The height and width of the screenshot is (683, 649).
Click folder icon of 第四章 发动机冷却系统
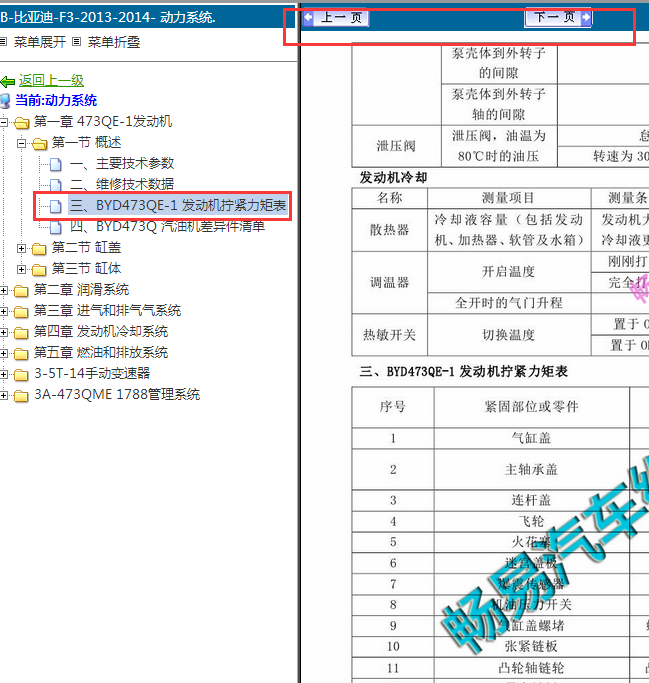pyautogui.click(x=21, y=333)
